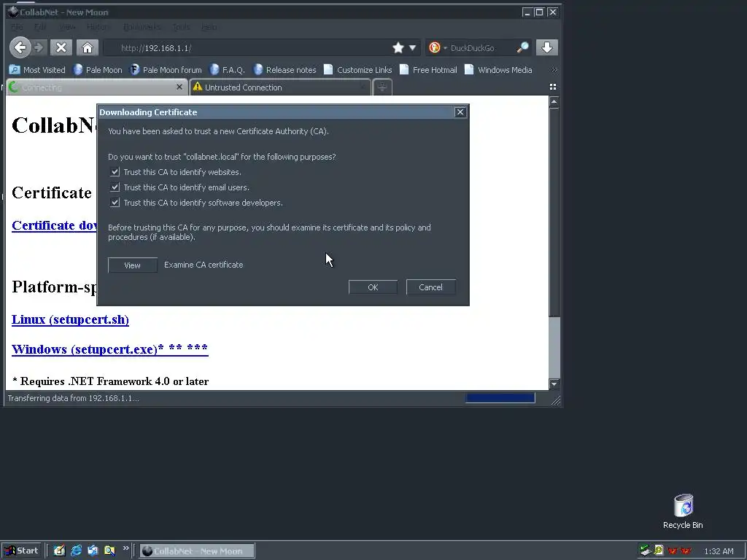747x560 pixels.
Task: Open the Bookmarks menu
Action: click(x=142, y=27)
